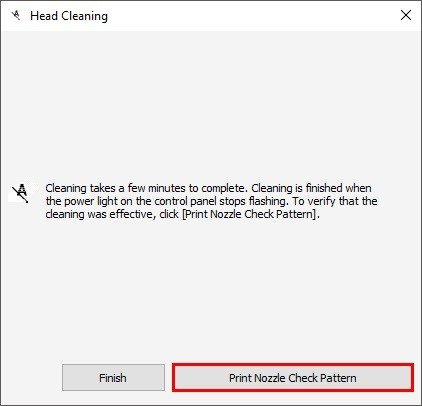
Task: Click the Head Cleaning title bar icon
Action: (x=16, y=15)
